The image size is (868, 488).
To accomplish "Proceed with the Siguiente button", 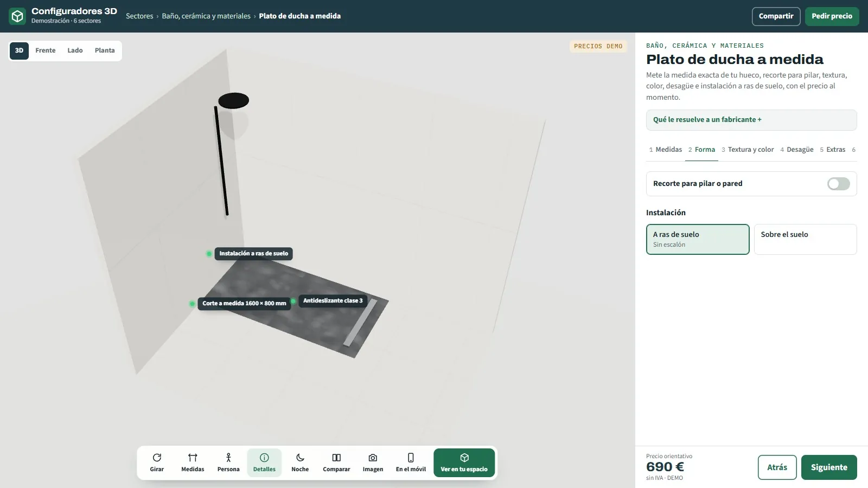I will 829,467.
